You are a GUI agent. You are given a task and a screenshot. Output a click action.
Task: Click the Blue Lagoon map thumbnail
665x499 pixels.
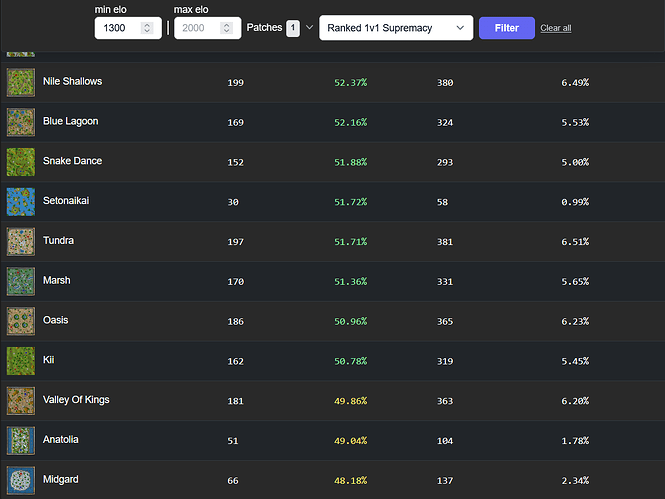(21, 122)
